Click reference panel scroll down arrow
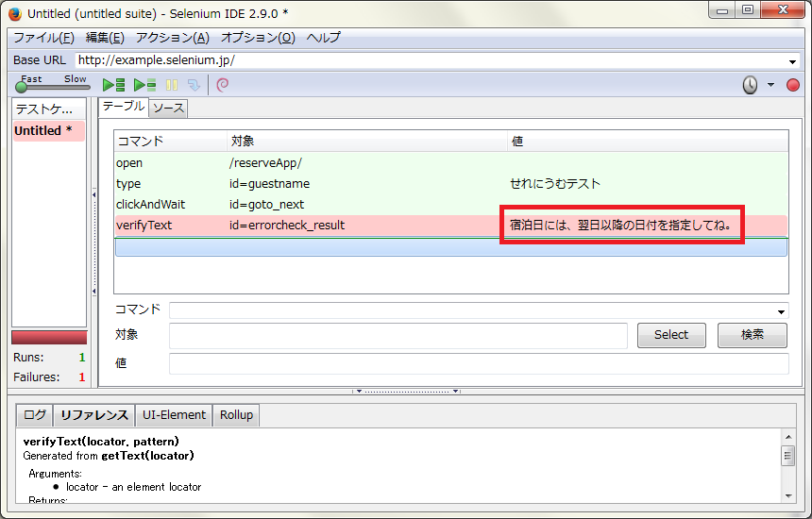Viewport: 812px width, 519px height. pyautogui.click(x=788, y=495)
